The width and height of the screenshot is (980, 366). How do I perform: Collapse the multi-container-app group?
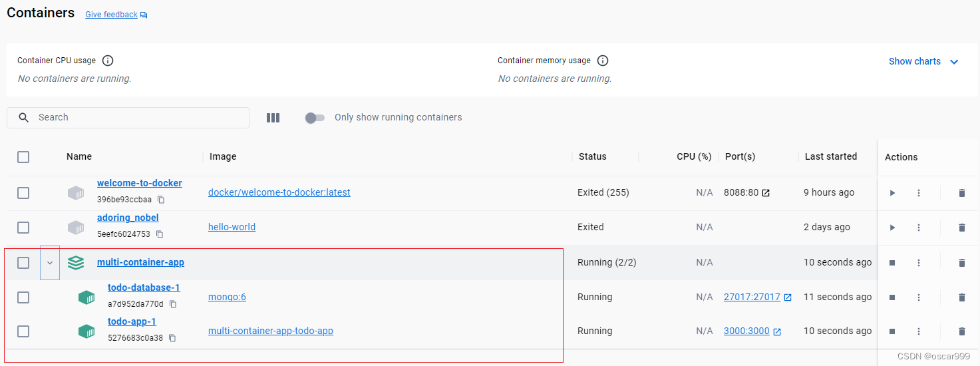[x=50, y=263]
